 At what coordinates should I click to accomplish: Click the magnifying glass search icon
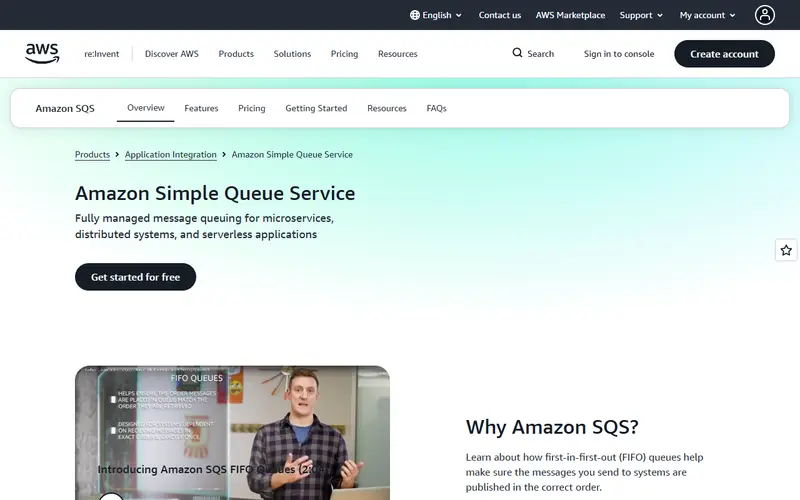(517, 53)
